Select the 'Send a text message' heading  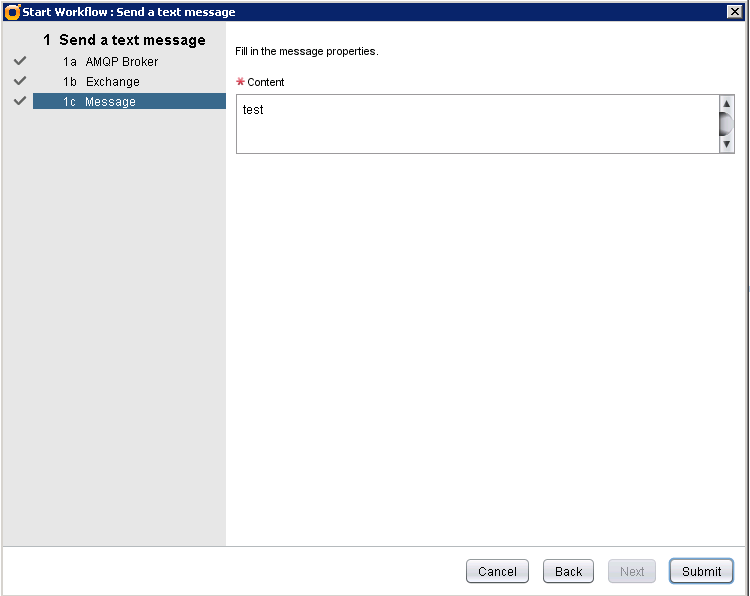coord(131,41)
